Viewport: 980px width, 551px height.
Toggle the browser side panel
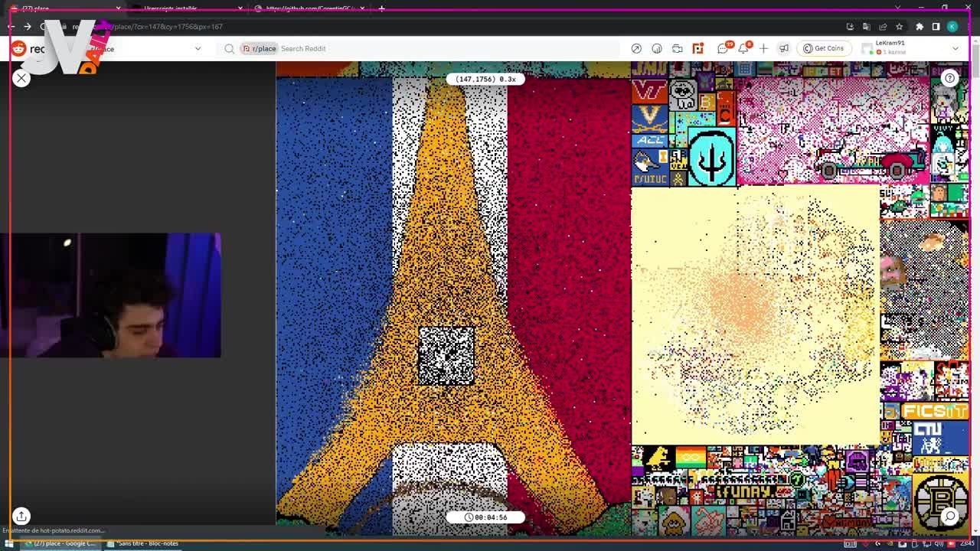click(x=936, y=27)
